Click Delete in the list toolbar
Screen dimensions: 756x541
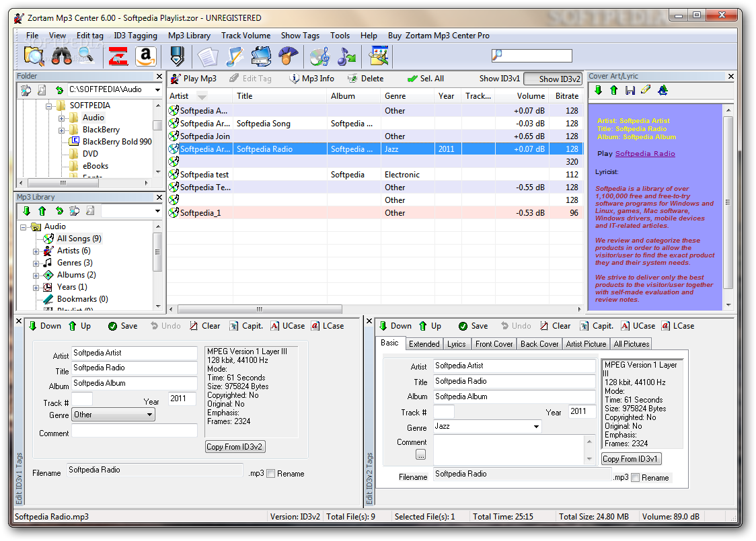[x=366, y=79]
